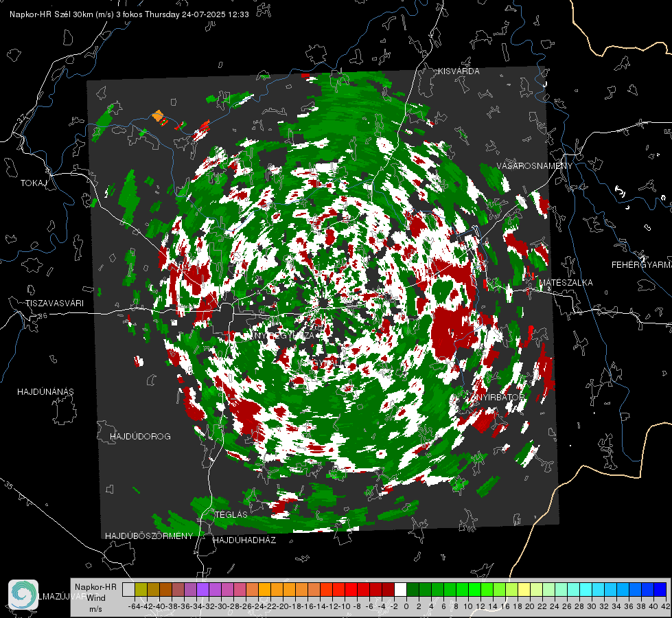Click the Wind label in the legend
Image resolution: width=672 pixels, height=618 pixels.
point(96,598)
